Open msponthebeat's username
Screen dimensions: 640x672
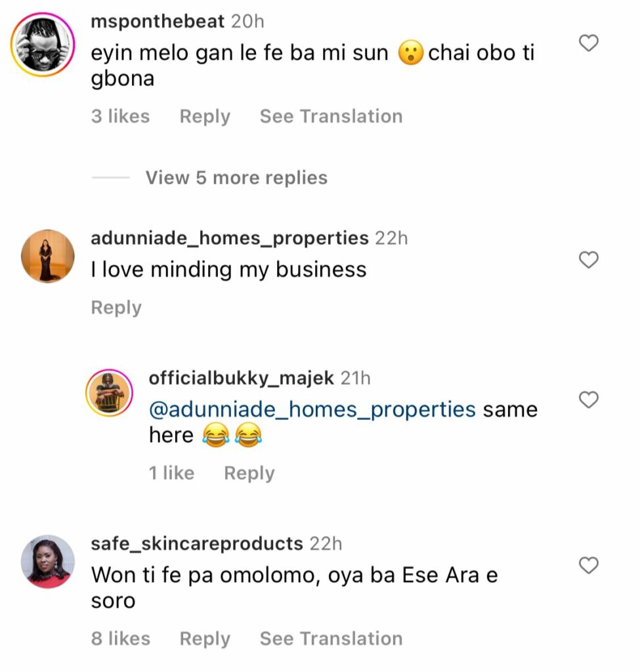[158, 21]
